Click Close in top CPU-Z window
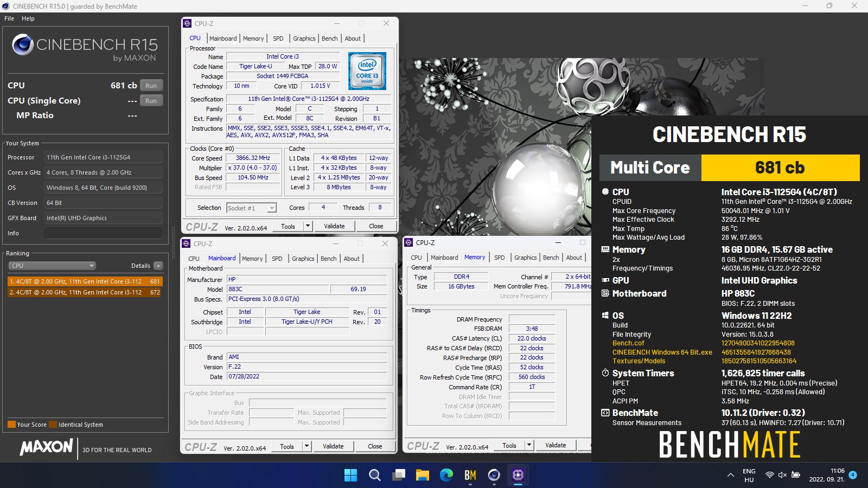This screenshot has width=868, height=488. [376, 226]
